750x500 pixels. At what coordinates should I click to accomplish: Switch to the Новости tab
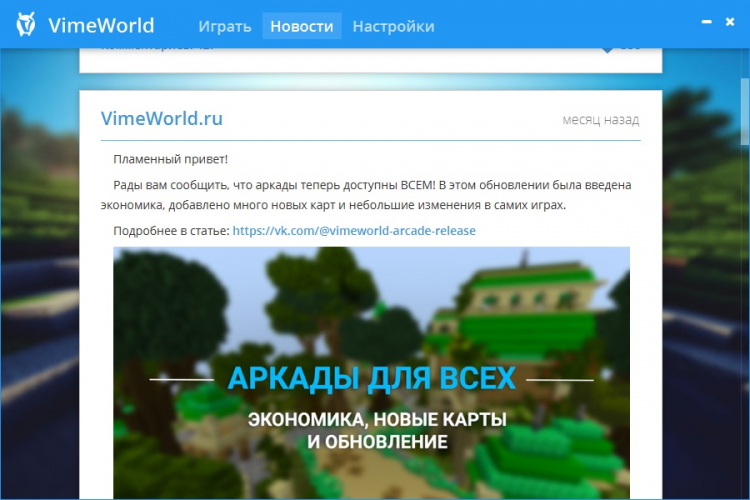tap(302, 26)
